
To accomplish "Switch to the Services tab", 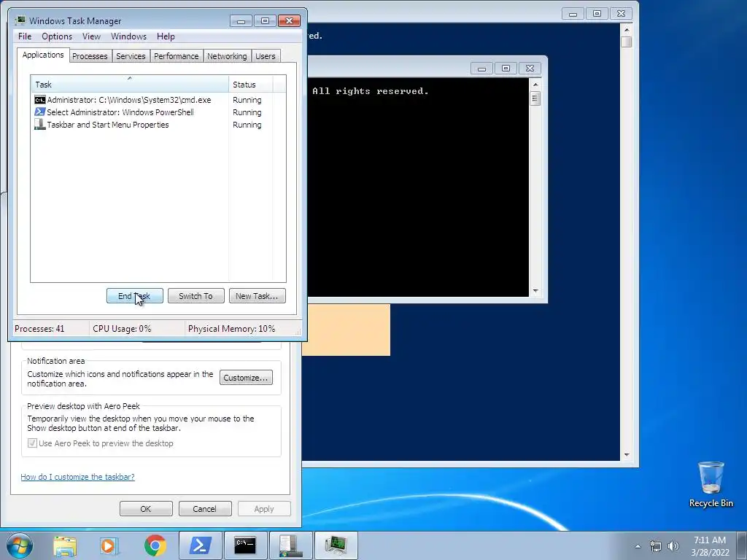I will pyautogui.click(x=131, y=56).
